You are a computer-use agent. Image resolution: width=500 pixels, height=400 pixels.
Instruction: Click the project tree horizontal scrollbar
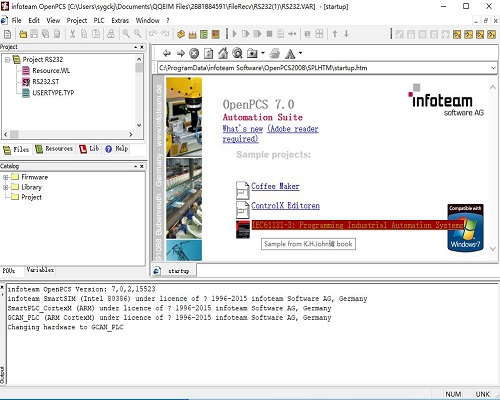coord(69,134)
